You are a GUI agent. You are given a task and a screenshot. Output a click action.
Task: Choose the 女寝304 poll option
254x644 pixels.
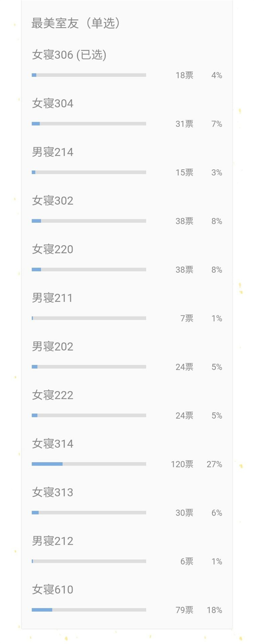point(53,103)
